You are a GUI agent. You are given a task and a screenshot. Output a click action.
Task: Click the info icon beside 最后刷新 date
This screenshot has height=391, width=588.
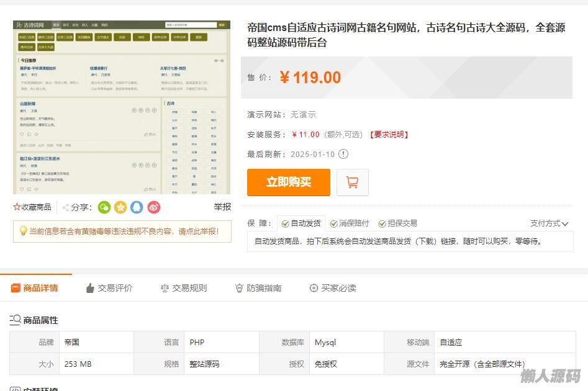(x=343, y=154)
